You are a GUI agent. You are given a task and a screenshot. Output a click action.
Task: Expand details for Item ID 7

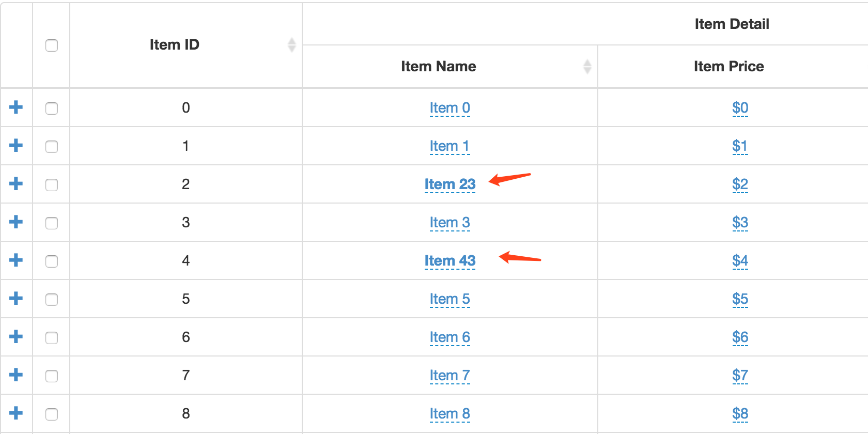pyautogui.click(x=16, y=375)
